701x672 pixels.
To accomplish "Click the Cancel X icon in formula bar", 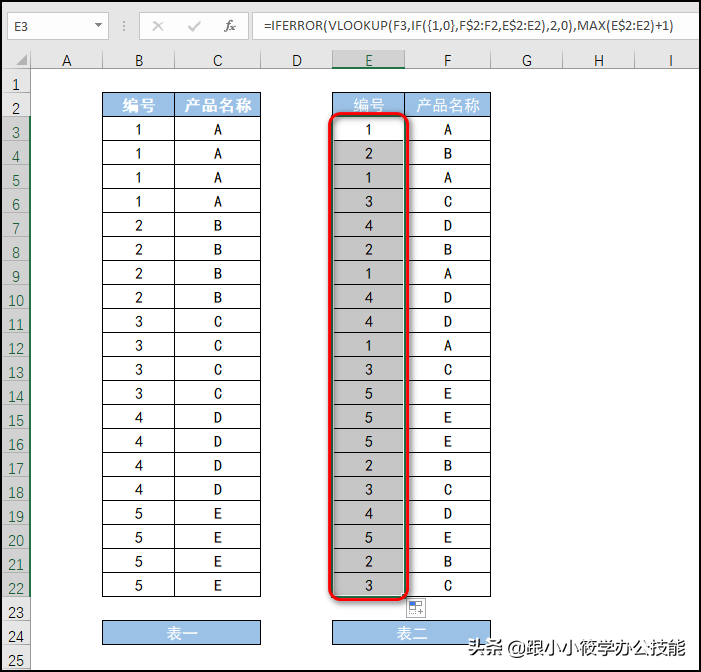I will (158, 26).
